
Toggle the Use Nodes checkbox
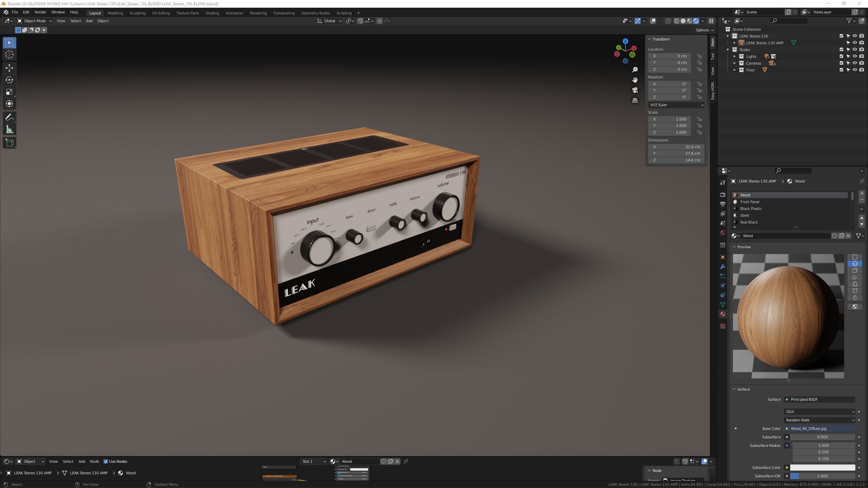(x=106, y=461)
